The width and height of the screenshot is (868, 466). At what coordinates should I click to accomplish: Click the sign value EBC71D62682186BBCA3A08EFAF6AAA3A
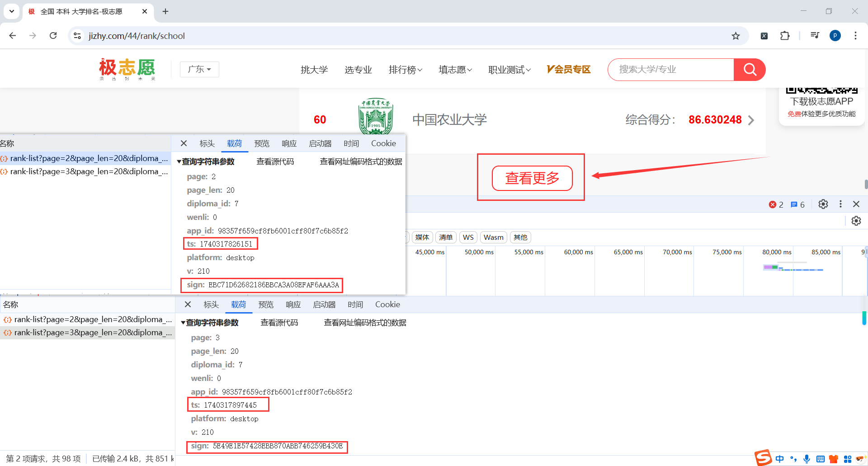click(x=274, y=285)
